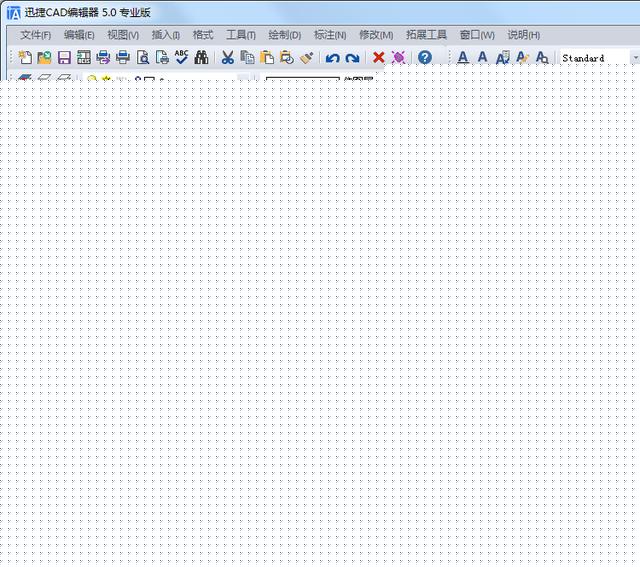
Task: Open the 插入(I) menu
Action: [166, 35]
